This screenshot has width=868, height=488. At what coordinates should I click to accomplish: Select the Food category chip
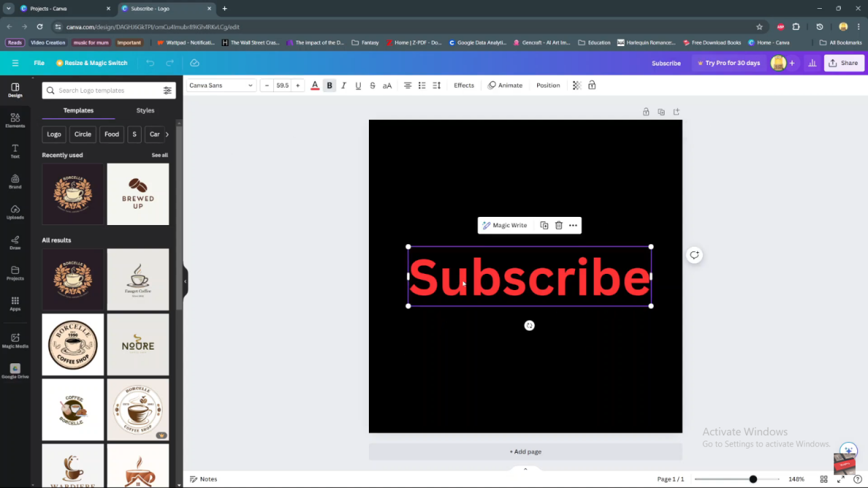(x=112, y=134)
